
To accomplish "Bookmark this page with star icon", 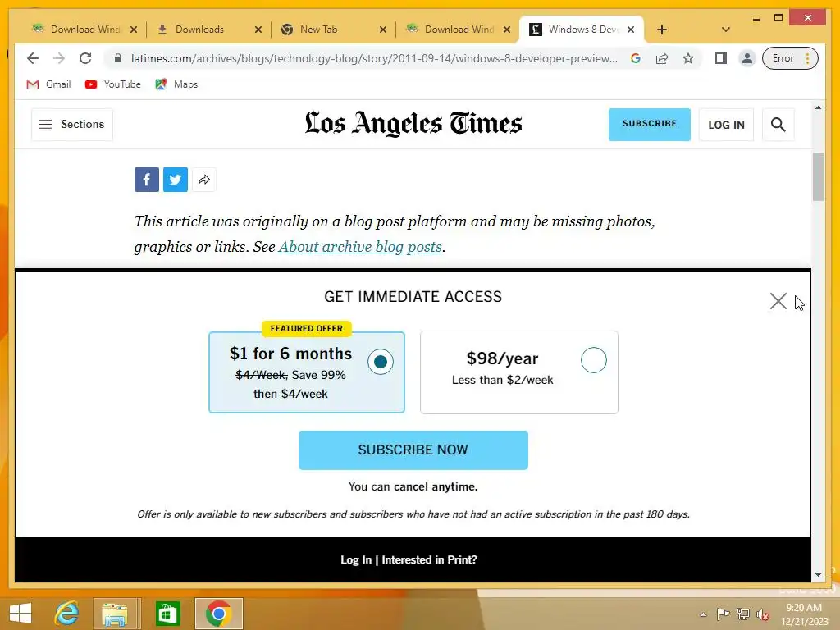I will [x=688, y=58].
